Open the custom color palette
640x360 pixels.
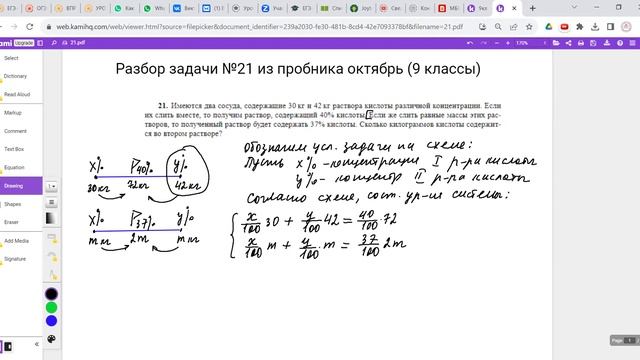click(51, 339)
